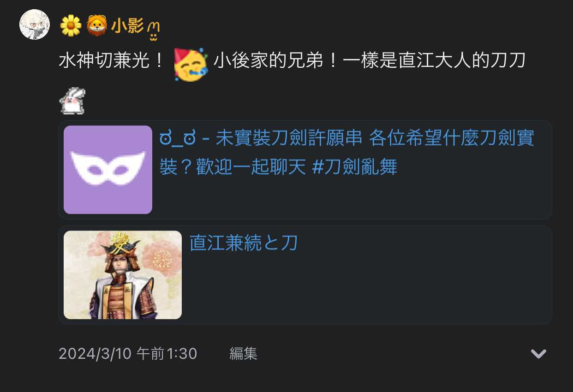Click the 編集 edit button
The width and height of the screenshot is (573, 392).
tap(243, 354)
